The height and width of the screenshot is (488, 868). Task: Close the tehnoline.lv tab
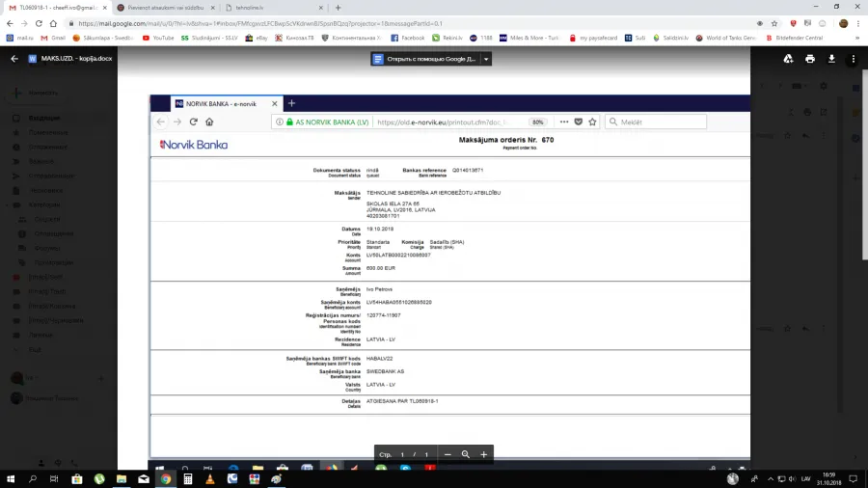pyautogui.click(x=321, y=8)
